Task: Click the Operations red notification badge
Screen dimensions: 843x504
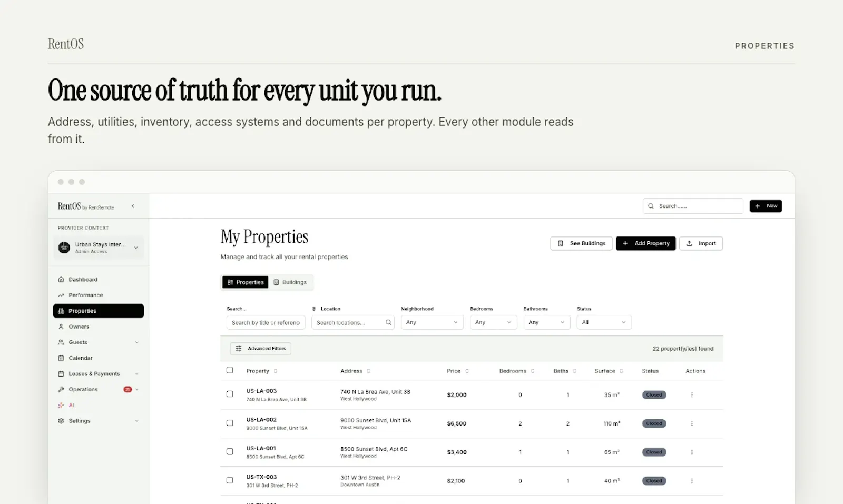Action: (x=128, y=390)
